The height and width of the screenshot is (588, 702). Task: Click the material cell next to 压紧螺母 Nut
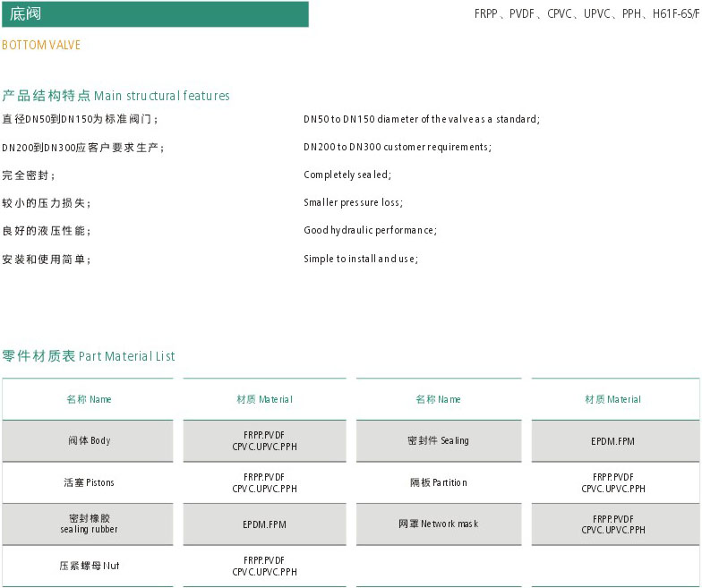[x=264, y=566]
